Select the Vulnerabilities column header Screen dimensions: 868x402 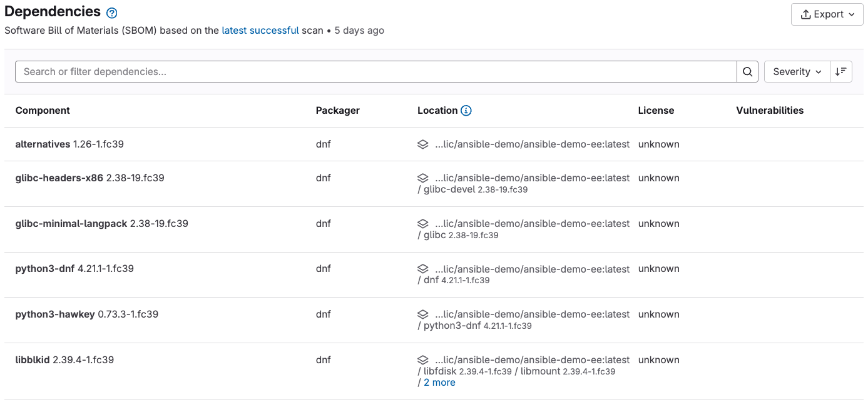pyautogui.click(x=769, y=110)
